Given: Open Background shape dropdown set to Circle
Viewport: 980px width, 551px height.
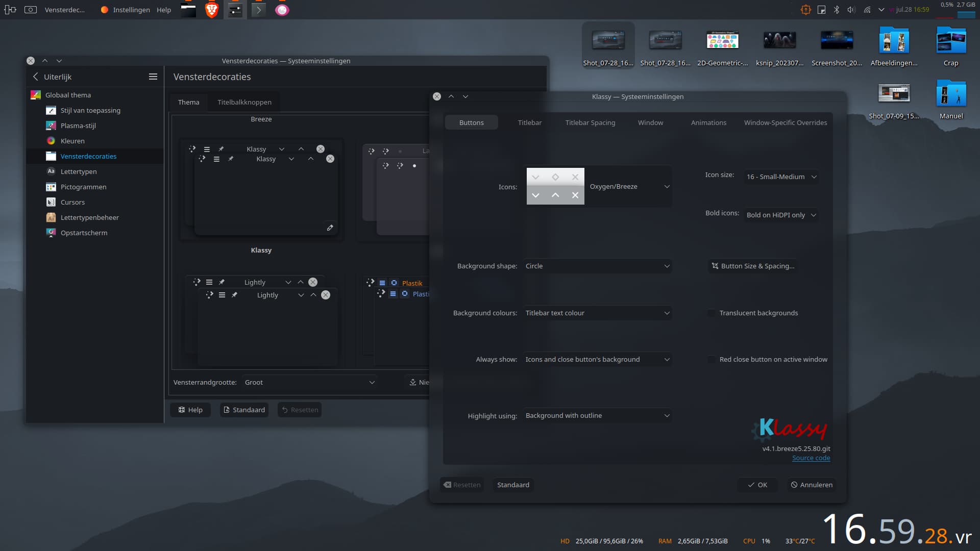Looking at the screenshot, I should point(598,266).
